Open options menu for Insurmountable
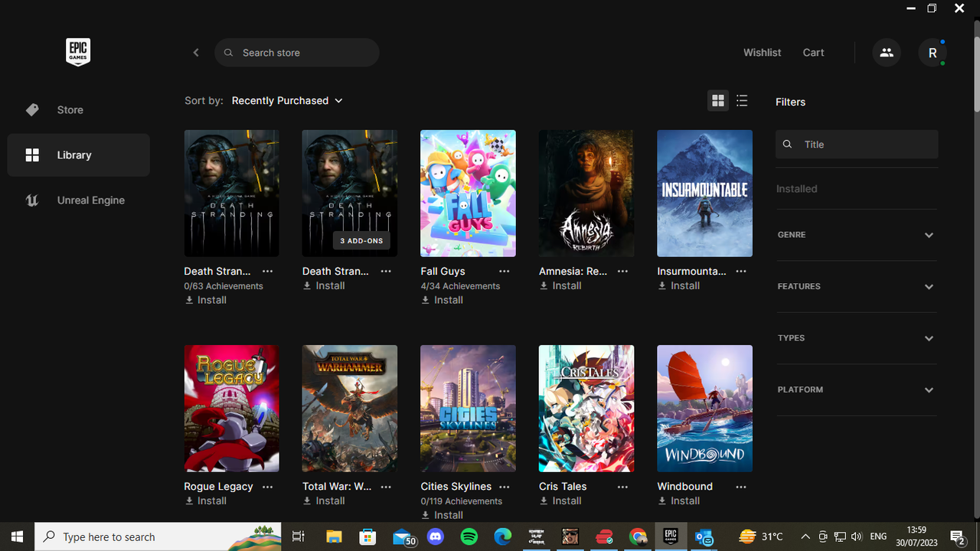980x551 pixels. 740,271
